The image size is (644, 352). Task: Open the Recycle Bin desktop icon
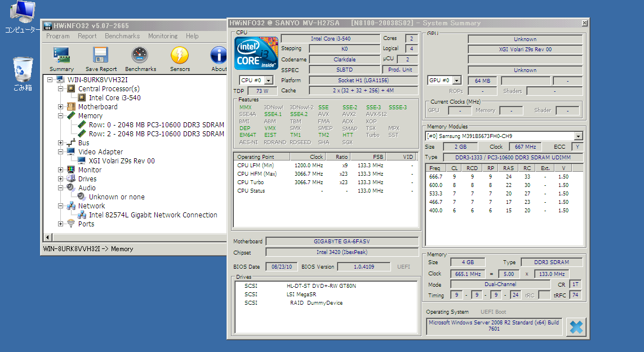click(23, 69)
